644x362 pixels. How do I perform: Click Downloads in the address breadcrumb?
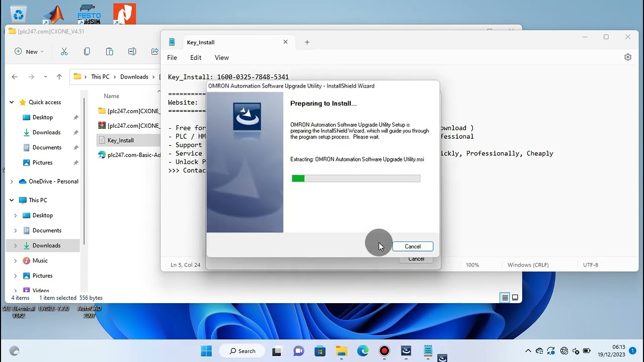pos(134,77)
